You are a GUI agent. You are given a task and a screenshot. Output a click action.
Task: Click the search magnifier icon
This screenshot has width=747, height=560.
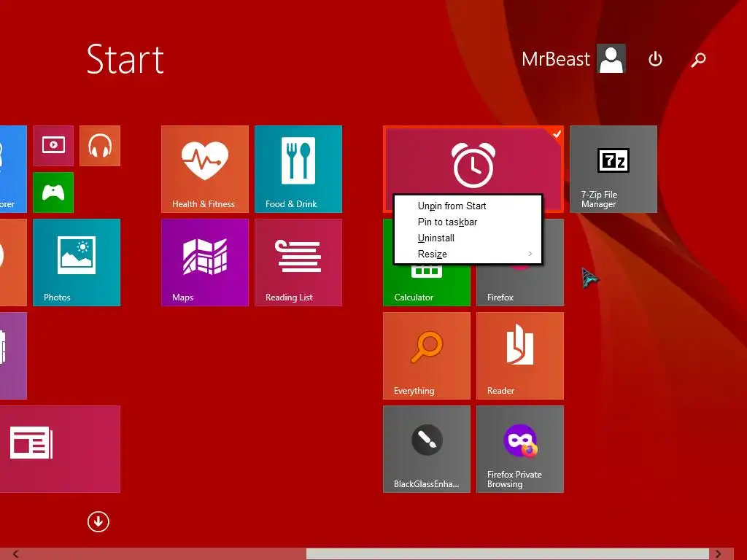[698, 60]
